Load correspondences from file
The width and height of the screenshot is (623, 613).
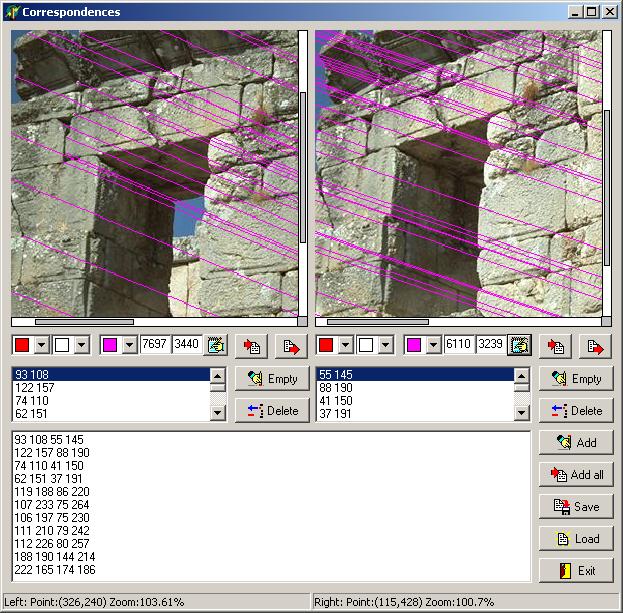point(576,539)
